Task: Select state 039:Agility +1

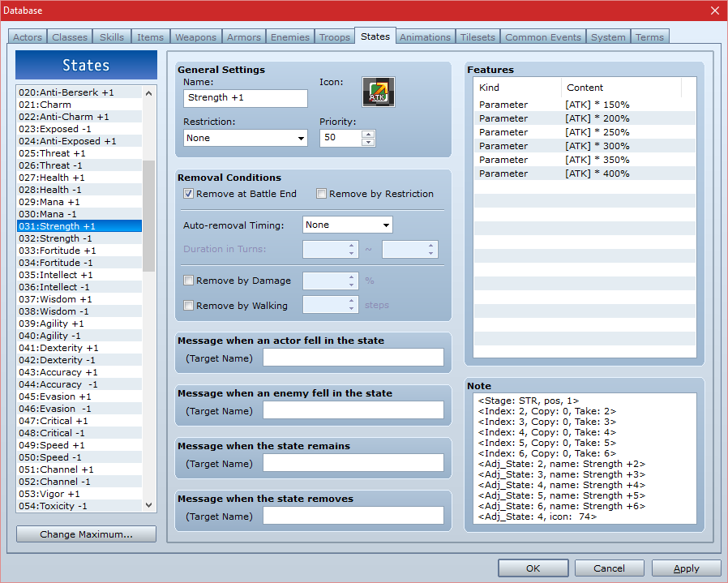Action: point(79,324)
